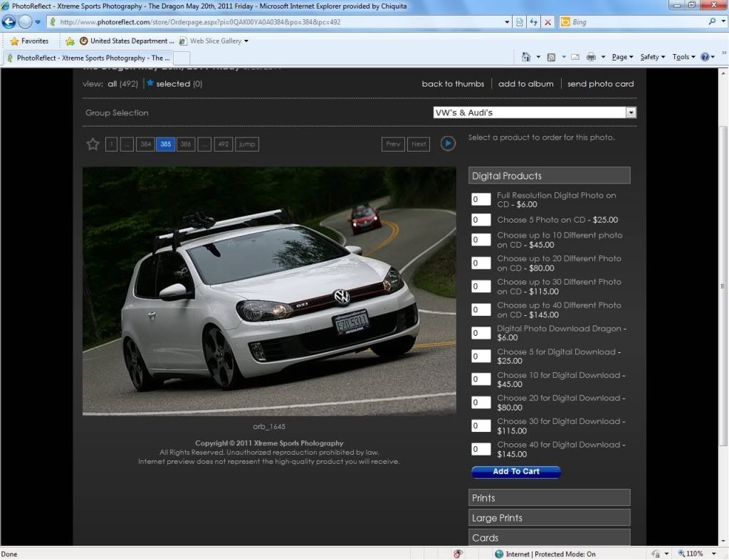The height and width of the screenshot is (560, 729).
Task: Click the Home icon in command bar
Action: (526, 57)
